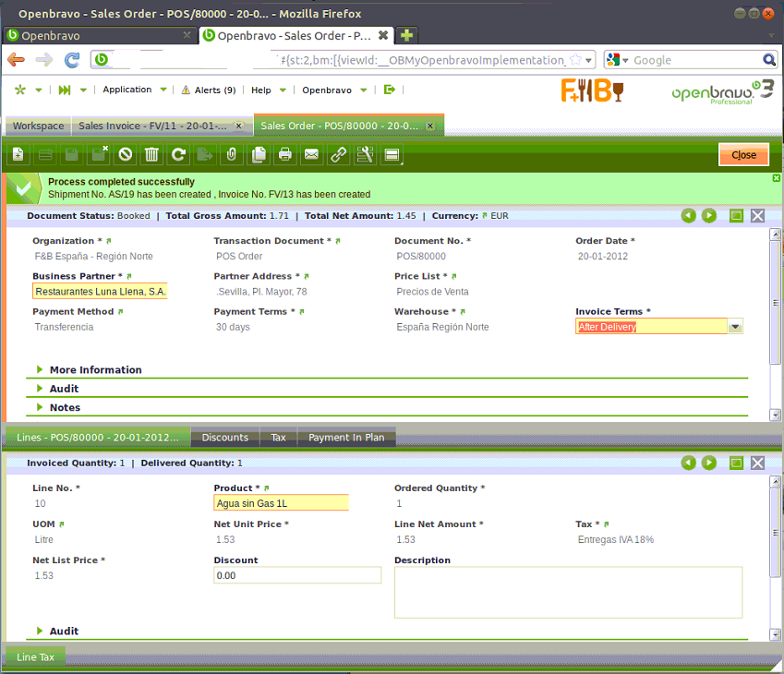784x674 pixels.
Task: Switch to the Discounts tab
Action: click(224, 438)
